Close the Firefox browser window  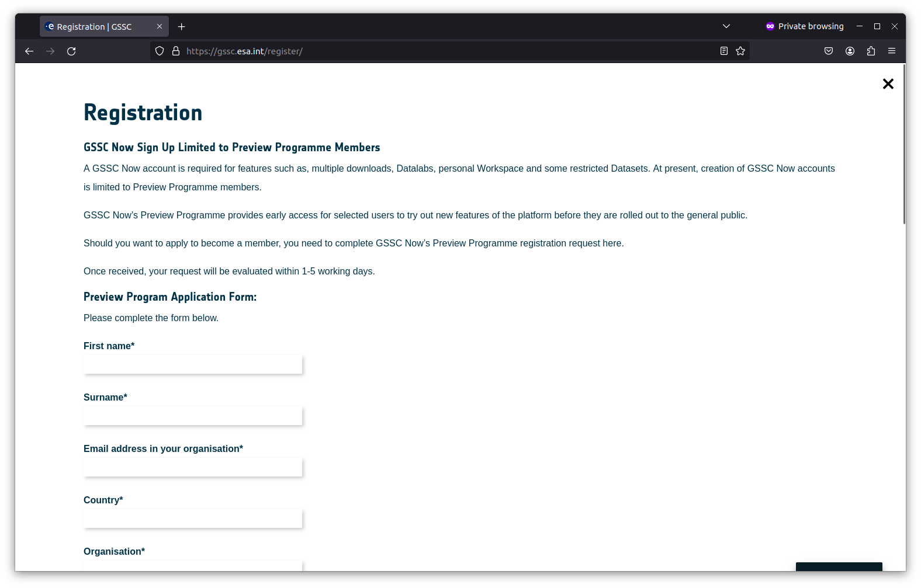(x=895, y=26)
